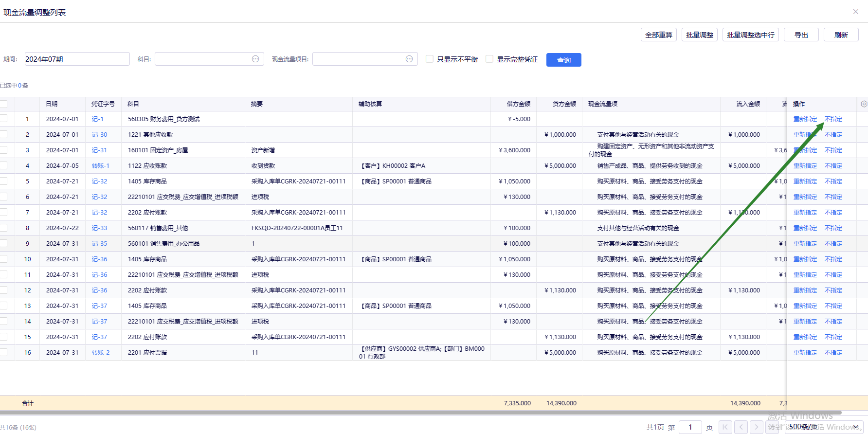
Task: Go to the next page
Action: pos(756,427)
